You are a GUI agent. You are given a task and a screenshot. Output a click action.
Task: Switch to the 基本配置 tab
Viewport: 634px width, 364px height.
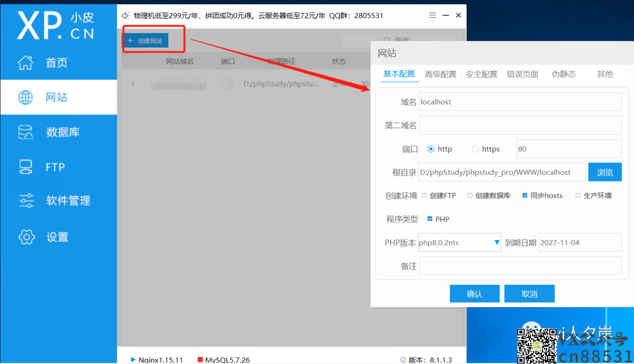(399, 74)
